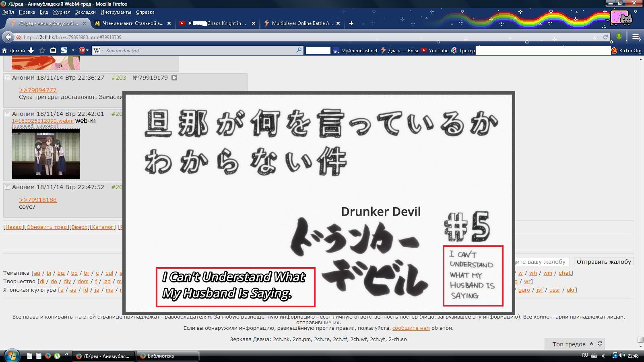Click the green download arrow icon
This screenshot has width=644, height=362.
tap(619, 37)
